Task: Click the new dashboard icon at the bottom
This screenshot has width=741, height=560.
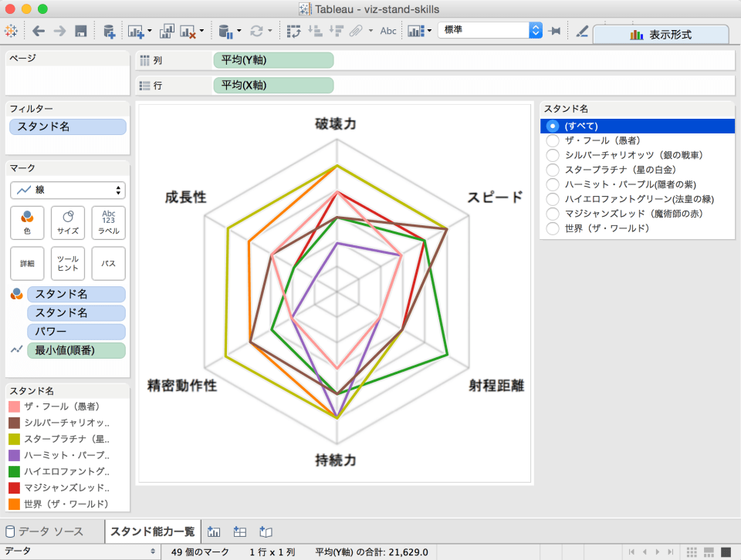Action: (x=239, y=531)
